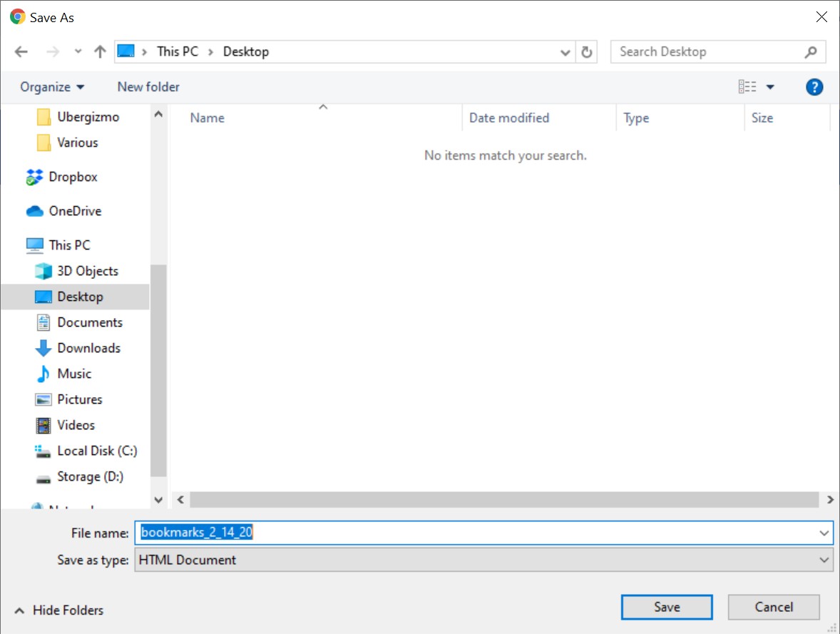The height and width of the screenshot is (634, 840).
Task: Expand the view options dropdown arrow
Action: coord(770,87)
